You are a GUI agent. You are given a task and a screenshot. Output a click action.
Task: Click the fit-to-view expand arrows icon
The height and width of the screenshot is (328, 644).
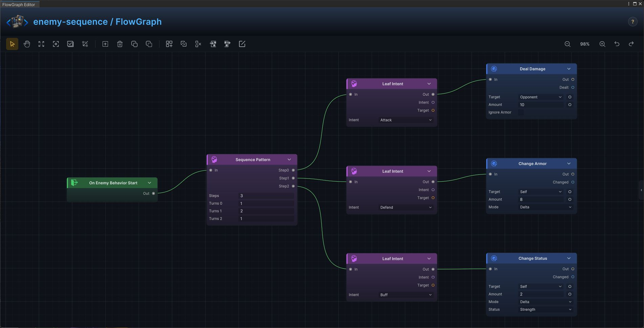pos(41,44)
